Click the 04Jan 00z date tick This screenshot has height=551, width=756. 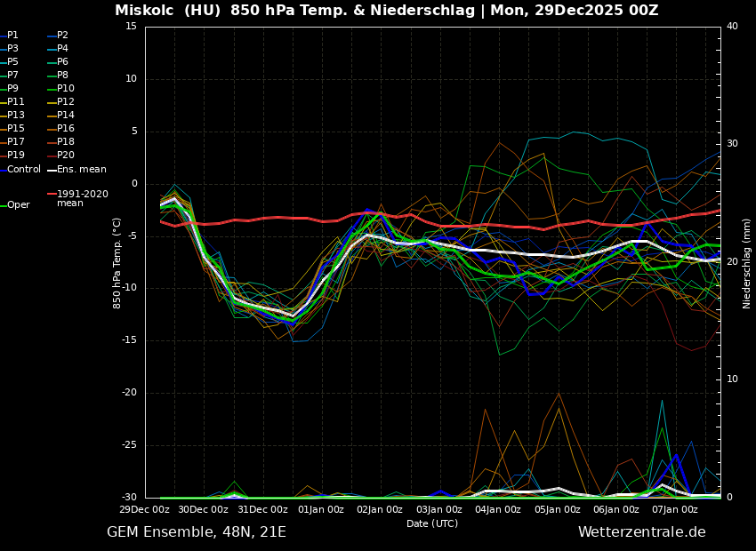pyautogui.click(x=498, y=510)
